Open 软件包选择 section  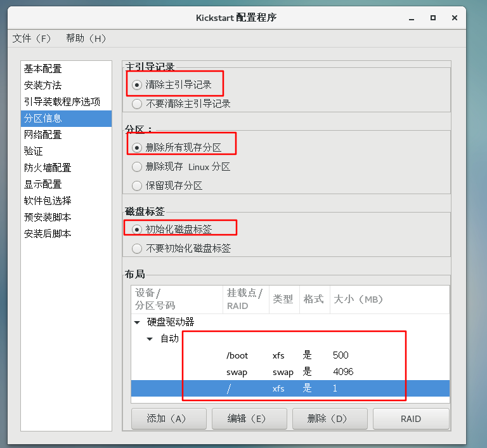[66, 201]
